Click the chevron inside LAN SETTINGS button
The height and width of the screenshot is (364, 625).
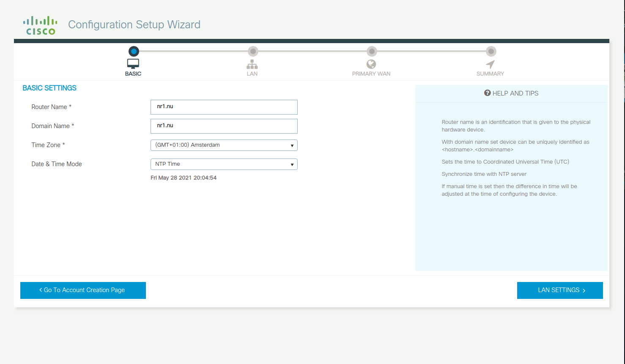[584, 290]
